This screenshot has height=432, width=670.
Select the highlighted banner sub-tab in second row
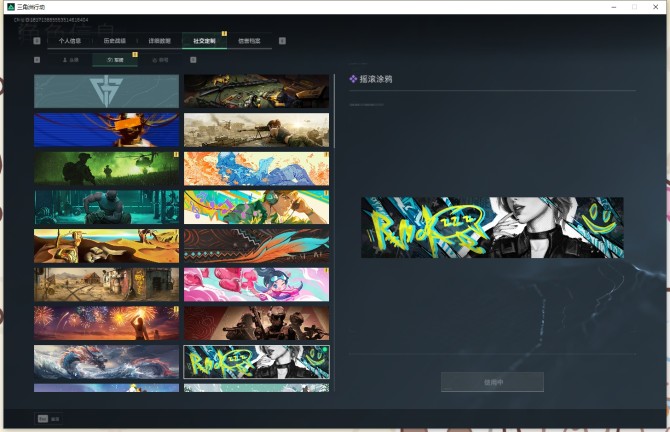point(115,60)
